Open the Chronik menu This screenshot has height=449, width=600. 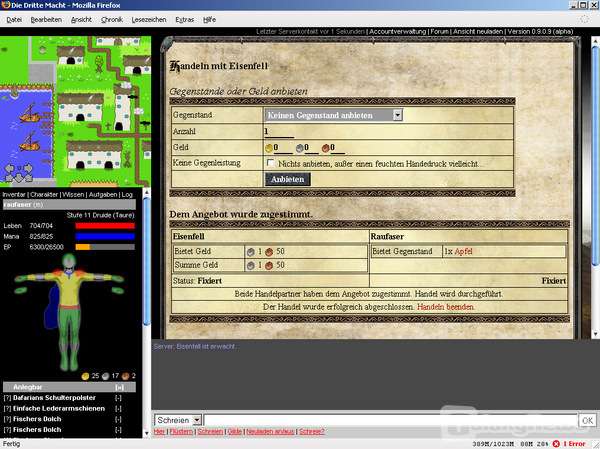(112, 20)
